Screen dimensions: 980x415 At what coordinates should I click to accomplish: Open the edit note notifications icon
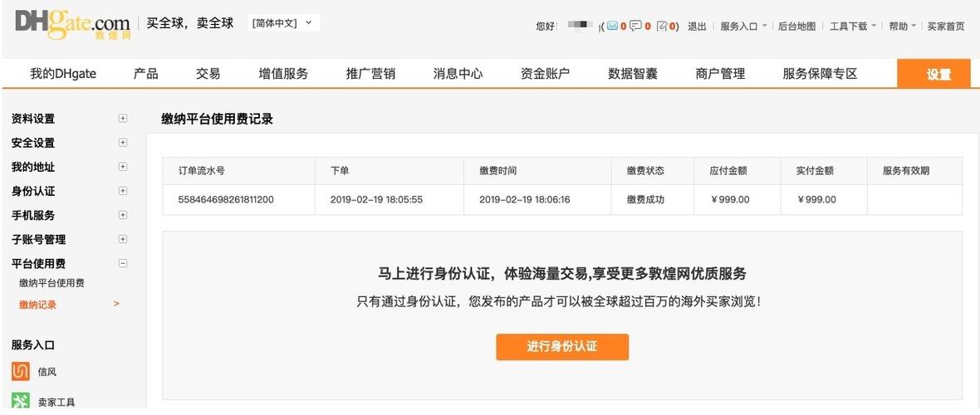[662, 27]
